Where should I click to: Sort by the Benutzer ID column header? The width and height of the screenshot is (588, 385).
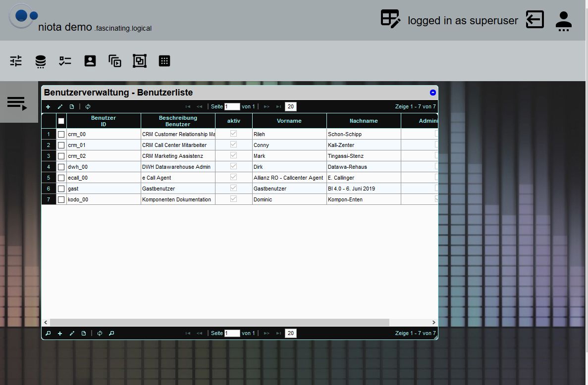[103, 120]
